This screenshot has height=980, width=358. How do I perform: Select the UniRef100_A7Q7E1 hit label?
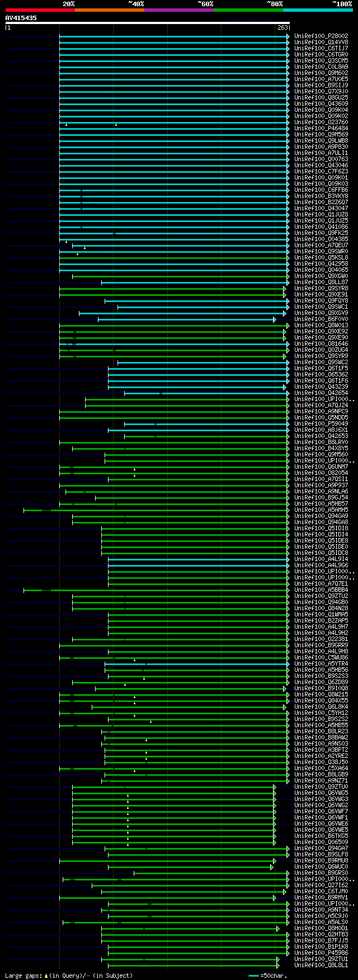click(x=321, y=583)
